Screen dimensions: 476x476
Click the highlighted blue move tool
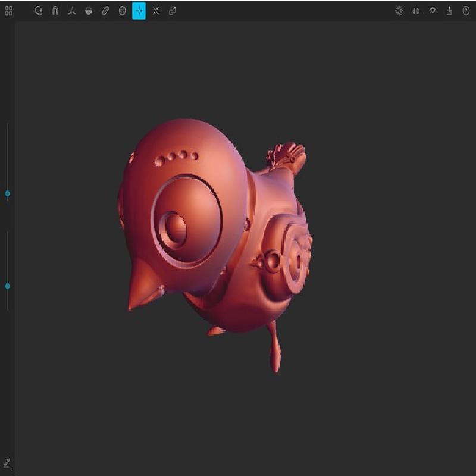tap(139, 11)
